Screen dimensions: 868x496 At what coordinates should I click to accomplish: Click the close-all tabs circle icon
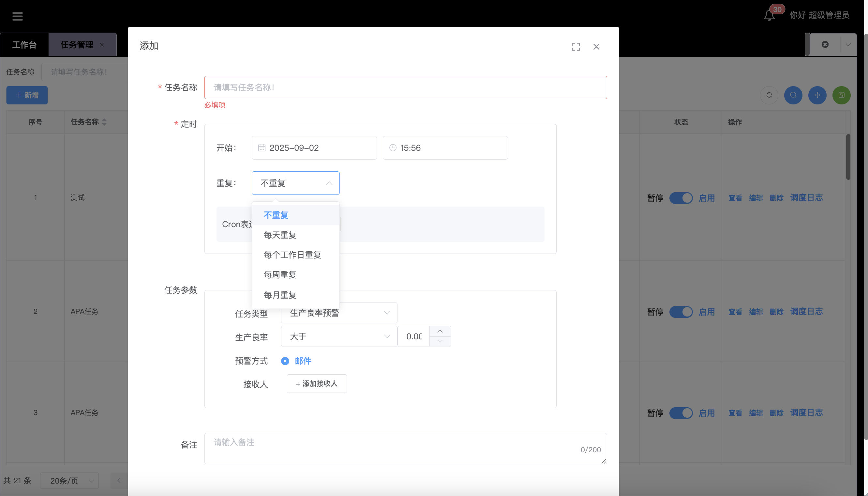pos(825,45)
